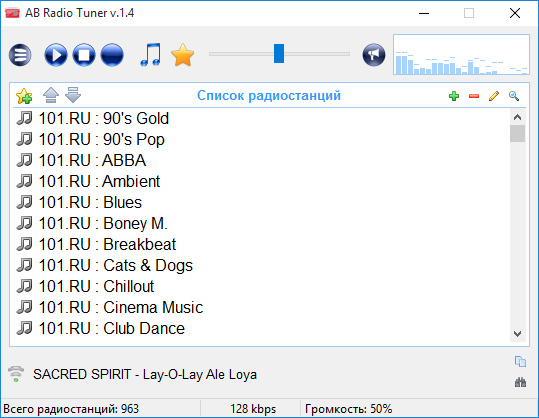Click the 128 kbps status entry
The image size is (539, 418).
tap(253, 409)
